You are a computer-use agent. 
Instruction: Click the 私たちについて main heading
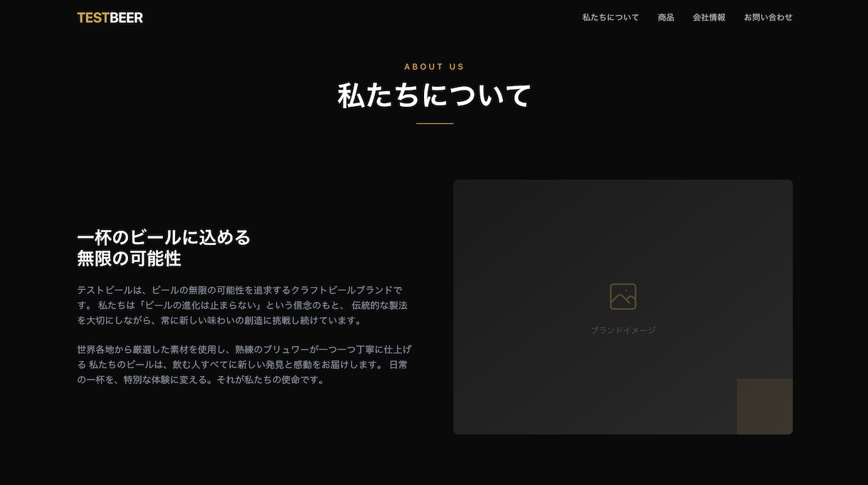pos(434,95)
